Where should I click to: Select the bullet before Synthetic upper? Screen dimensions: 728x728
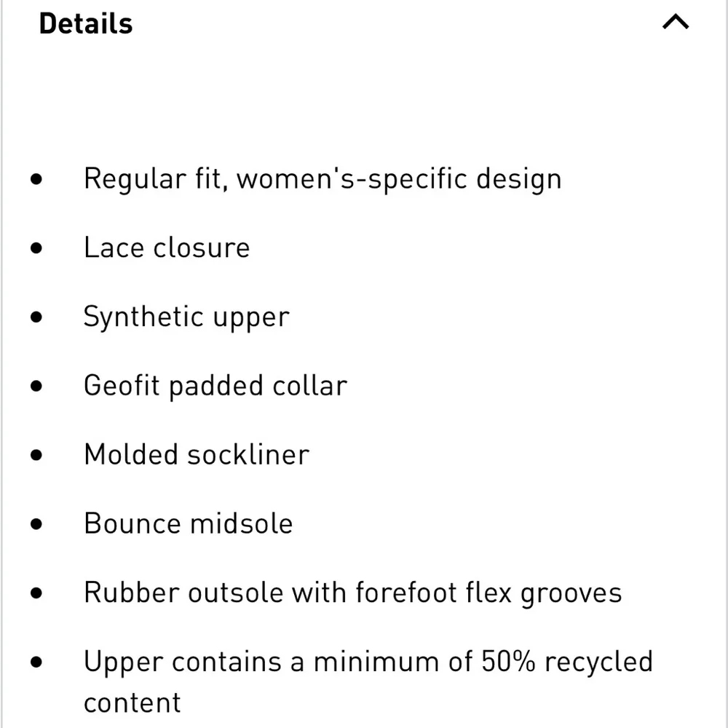37,317
